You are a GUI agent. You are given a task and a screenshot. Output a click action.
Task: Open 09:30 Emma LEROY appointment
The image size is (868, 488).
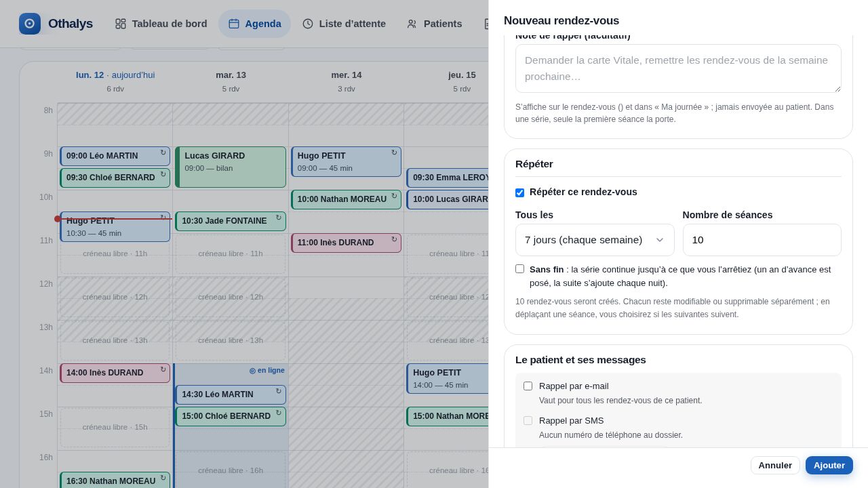click(448, 178)
